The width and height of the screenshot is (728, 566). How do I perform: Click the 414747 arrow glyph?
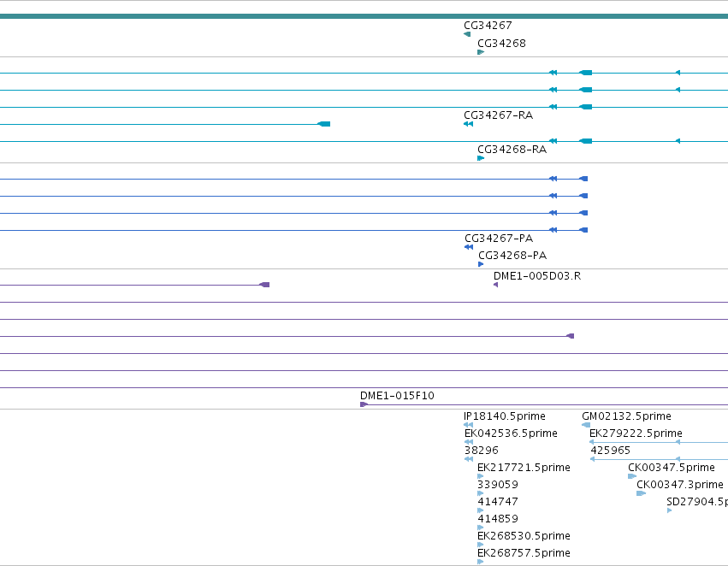481,510
